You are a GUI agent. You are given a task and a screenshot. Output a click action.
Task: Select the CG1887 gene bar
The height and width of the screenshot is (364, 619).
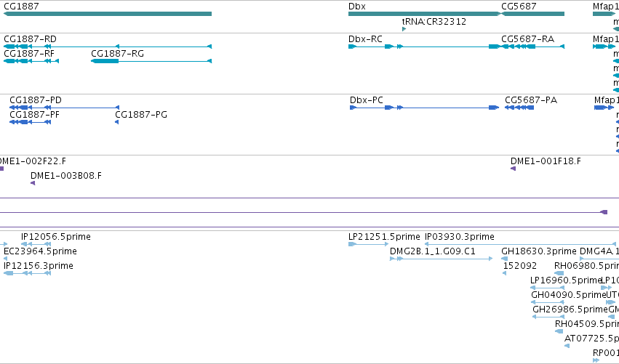(x=108, y=14)
